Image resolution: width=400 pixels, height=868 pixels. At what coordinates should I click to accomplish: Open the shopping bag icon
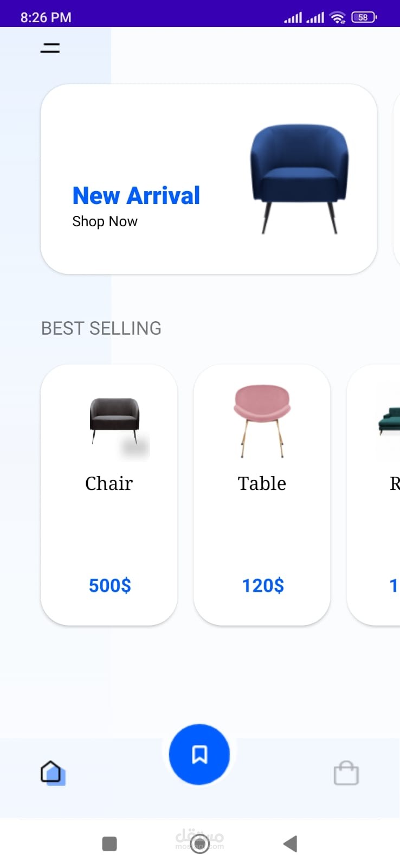pos(346,773)
